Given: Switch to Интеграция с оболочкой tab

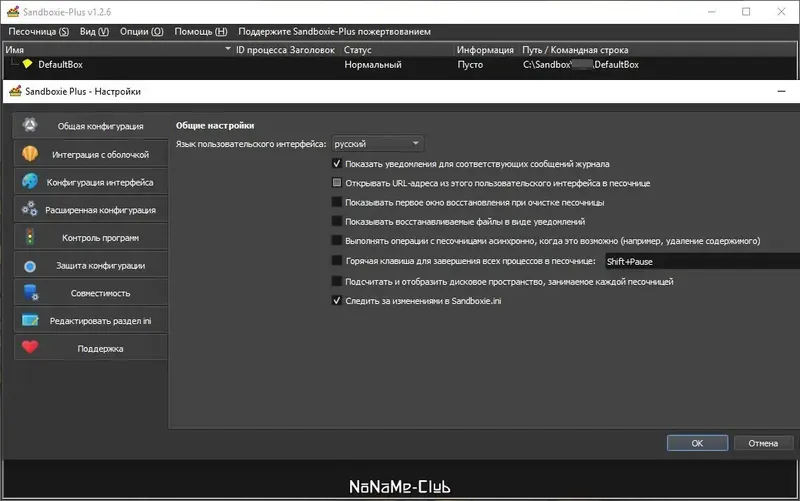Looking at the screenshot, I should (x=91, y=154).
